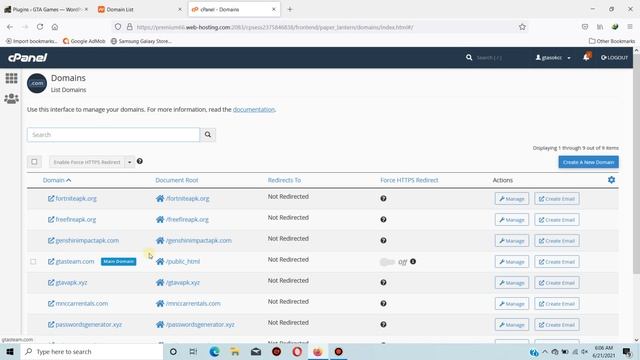Open the Firefox hamburger menu
Viewport: 640px width, 360px height.
coord(630,27)
